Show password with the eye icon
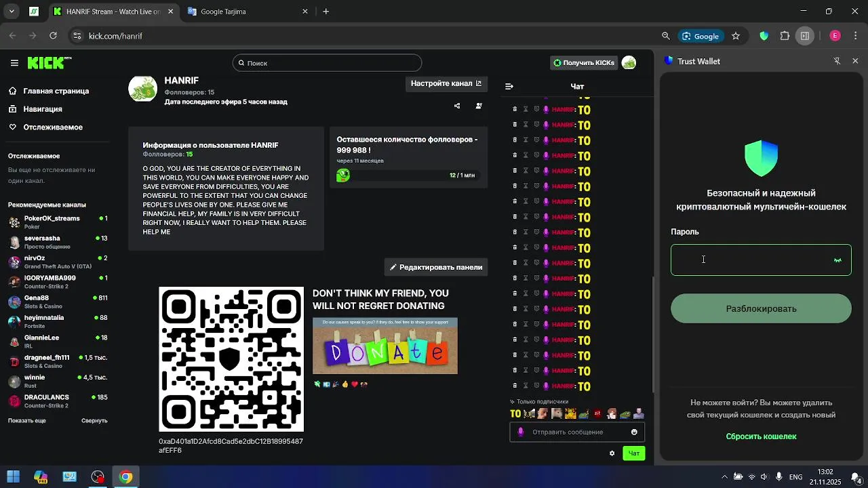The image size is (868, 488). click(837, 260)
